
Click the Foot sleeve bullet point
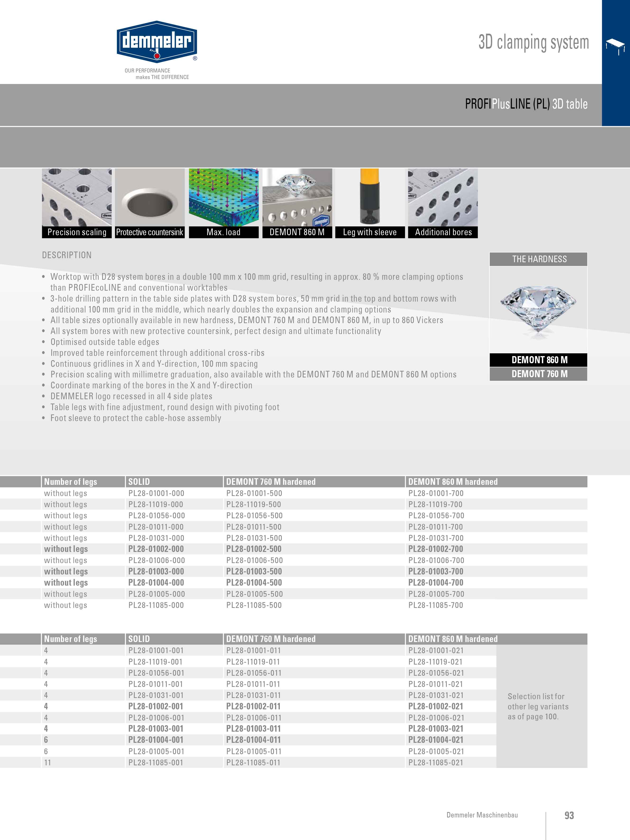tap(136, 418)
